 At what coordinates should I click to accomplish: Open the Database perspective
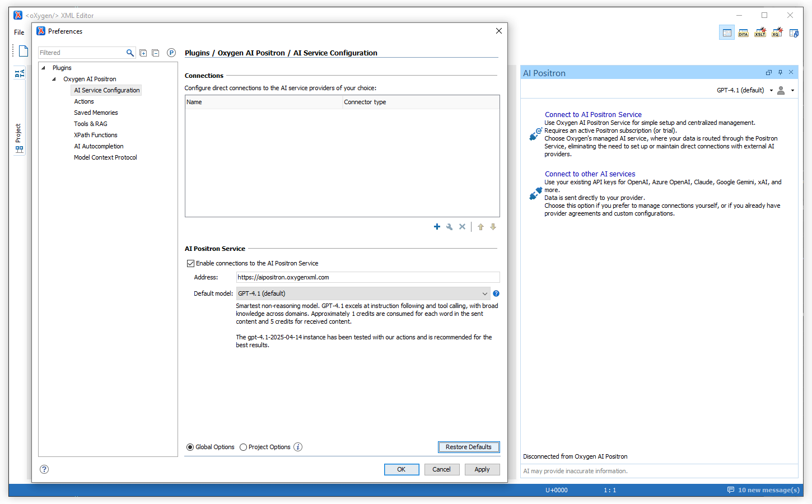pos(794,33)
